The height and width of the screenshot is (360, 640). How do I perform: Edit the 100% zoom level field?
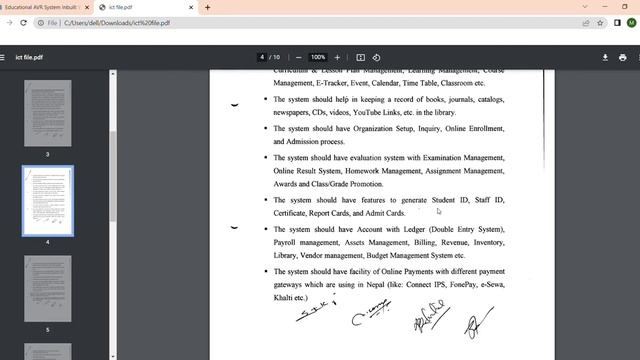click(x=318, y=57)
